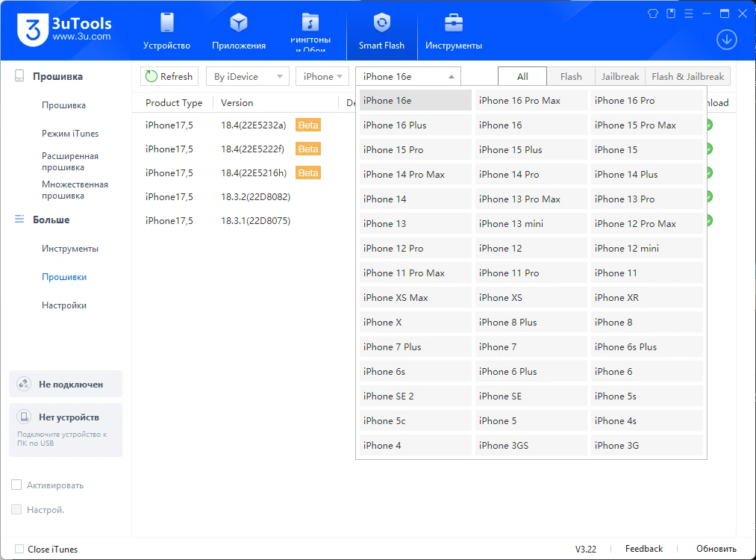
Task: Choose iPhone 12 mini from list
Action: 646,248
